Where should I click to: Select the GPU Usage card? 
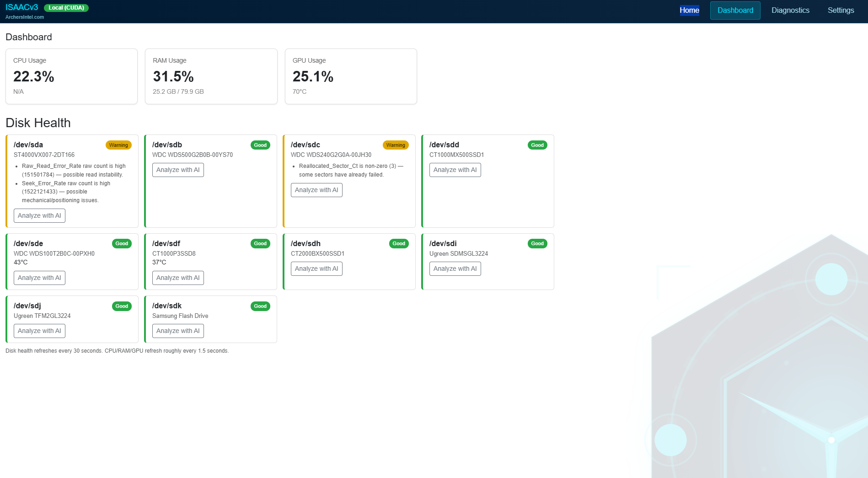click(x=351, y=76)
